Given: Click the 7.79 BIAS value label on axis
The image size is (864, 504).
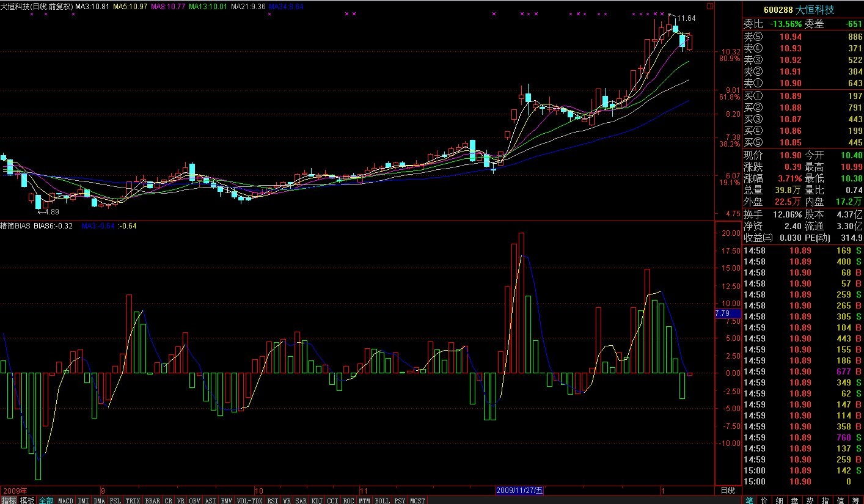Looking at the screenshot, I should pos(722,313).
